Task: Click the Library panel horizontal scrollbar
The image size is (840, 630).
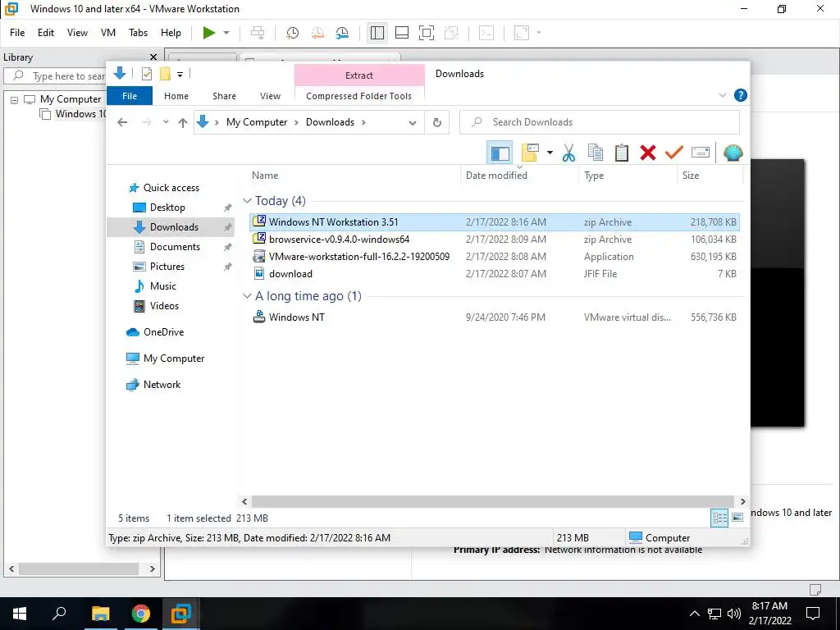Action: 79,568
